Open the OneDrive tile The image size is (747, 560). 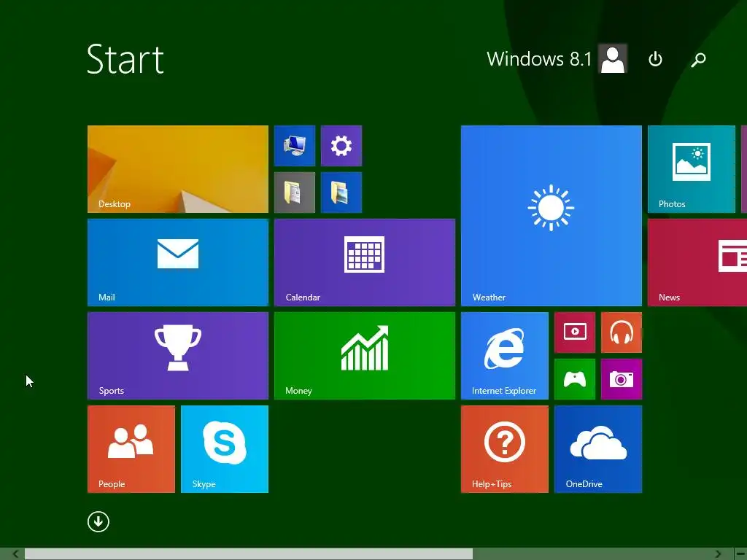[598, 449]
